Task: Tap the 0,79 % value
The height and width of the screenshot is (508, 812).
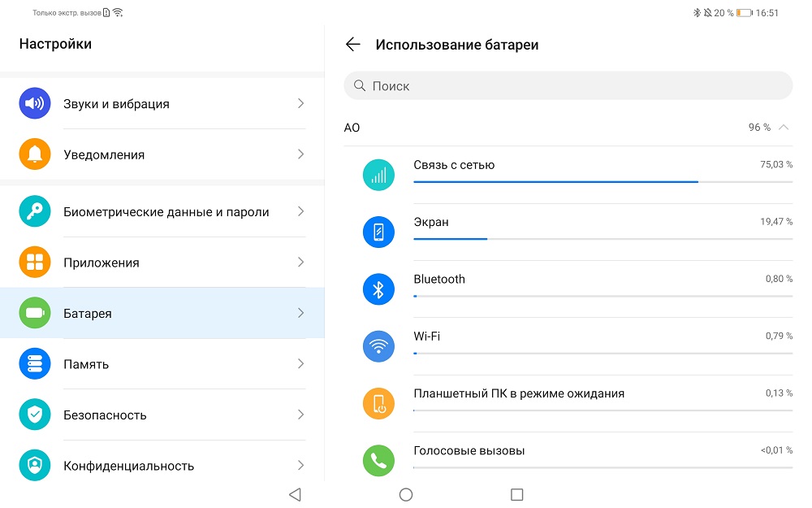Action: coord(779,336)
